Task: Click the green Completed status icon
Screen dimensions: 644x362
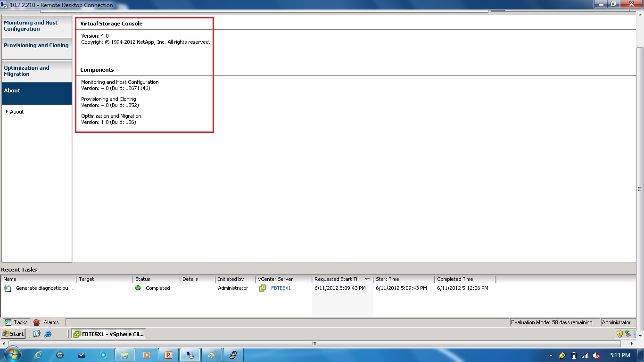Action: [137, 288]
